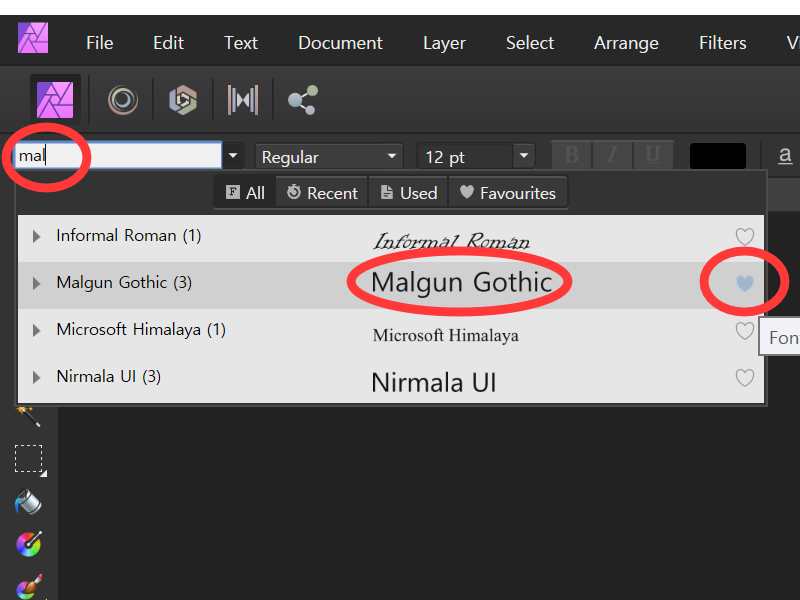This screenshot has width=800, height=600.
Task: Select the rectangular marquee tool
Action: pos(29,459)
